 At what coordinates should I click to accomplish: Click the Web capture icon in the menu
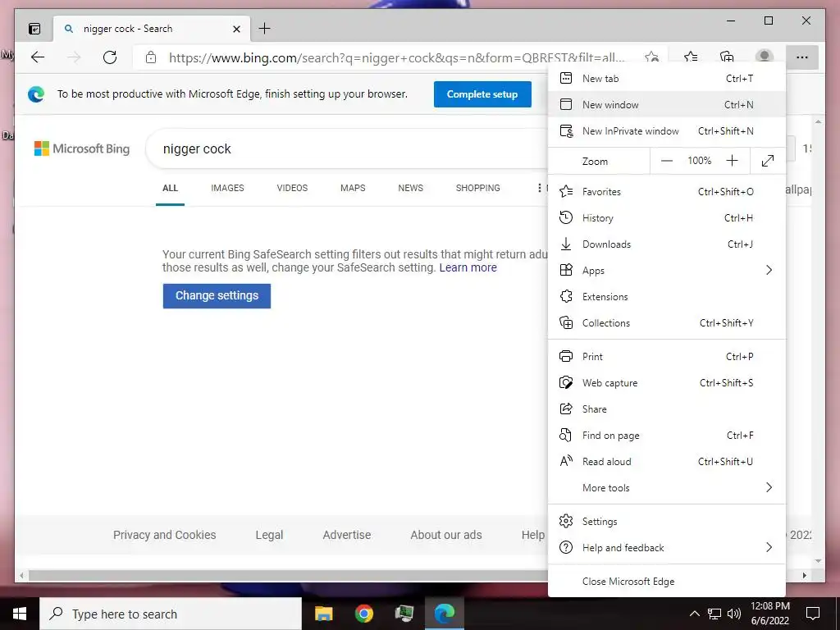566,382
